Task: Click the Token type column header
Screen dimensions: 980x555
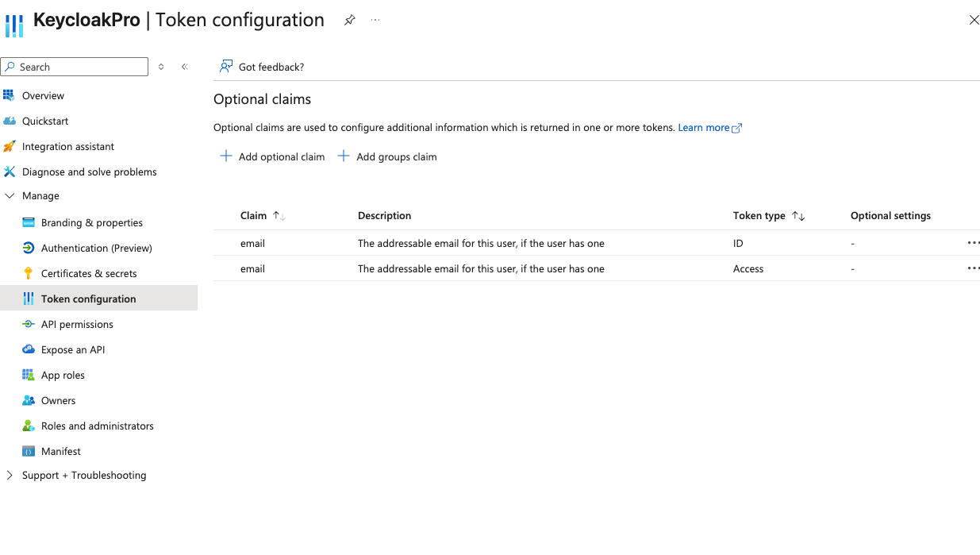Action: point(759,215)
